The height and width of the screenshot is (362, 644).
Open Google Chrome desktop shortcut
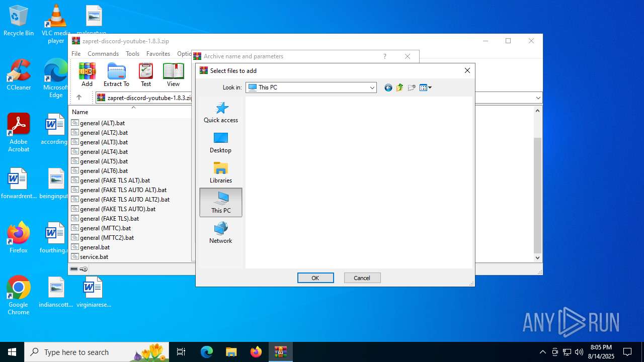point(19,296)
